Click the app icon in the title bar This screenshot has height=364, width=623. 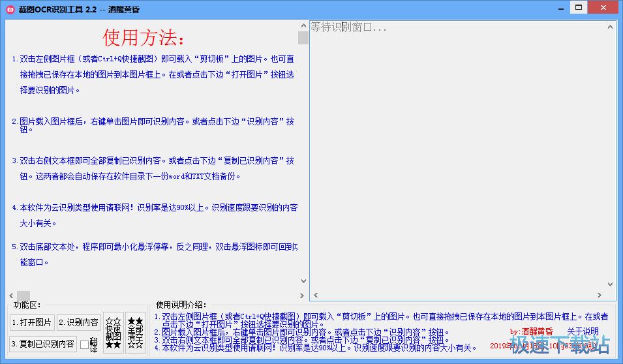click(x=9, y=8)
